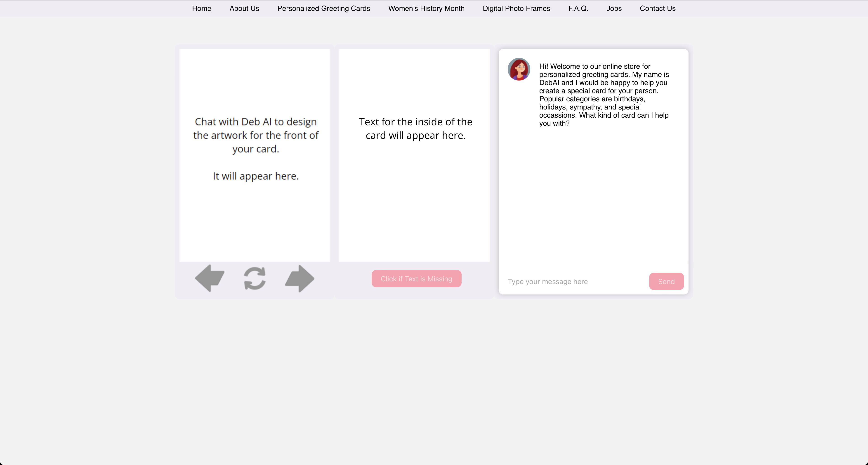Visit the Jobs page

click(x=614, y=8)
